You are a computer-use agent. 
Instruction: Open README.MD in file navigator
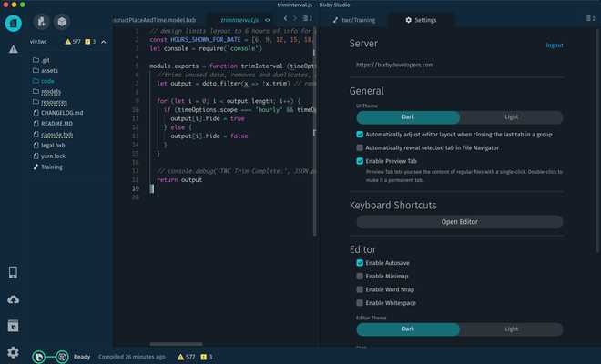53,124
